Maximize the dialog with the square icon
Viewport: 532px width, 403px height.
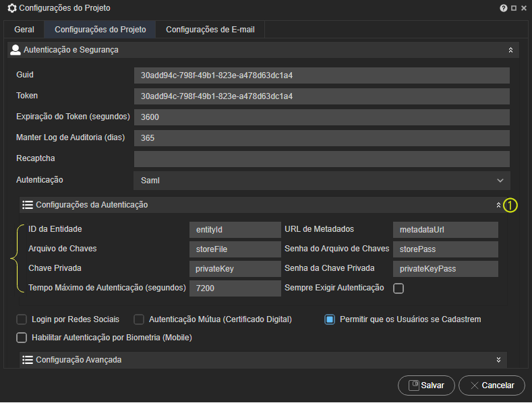(514, 8)
